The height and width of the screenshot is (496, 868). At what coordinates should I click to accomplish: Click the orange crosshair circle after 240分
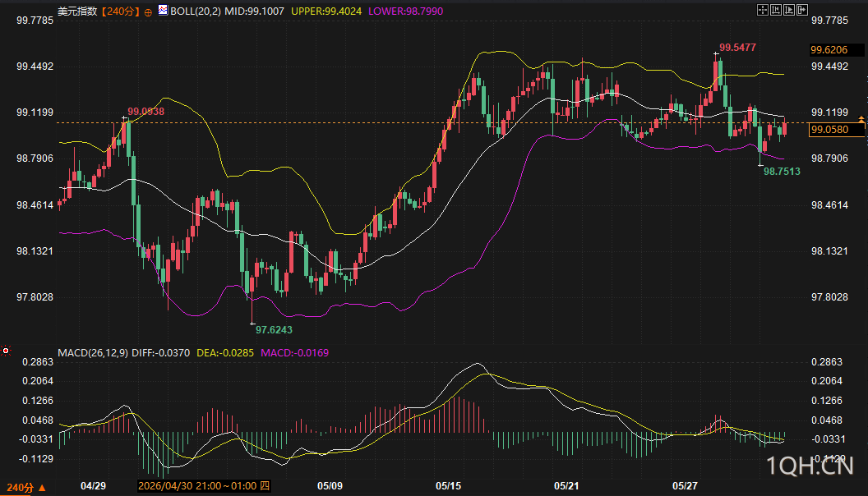point(148,12)
